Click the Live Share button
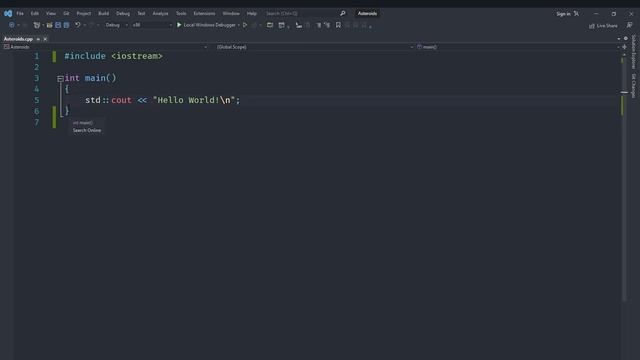This screenshot has width=640, height=360. pyautogui.click(x=603, y=26)
